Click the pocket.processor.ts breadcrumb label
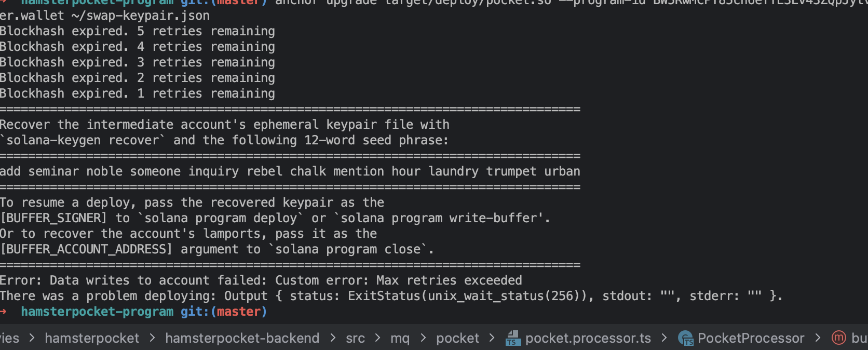 click(x=588, y=338)
